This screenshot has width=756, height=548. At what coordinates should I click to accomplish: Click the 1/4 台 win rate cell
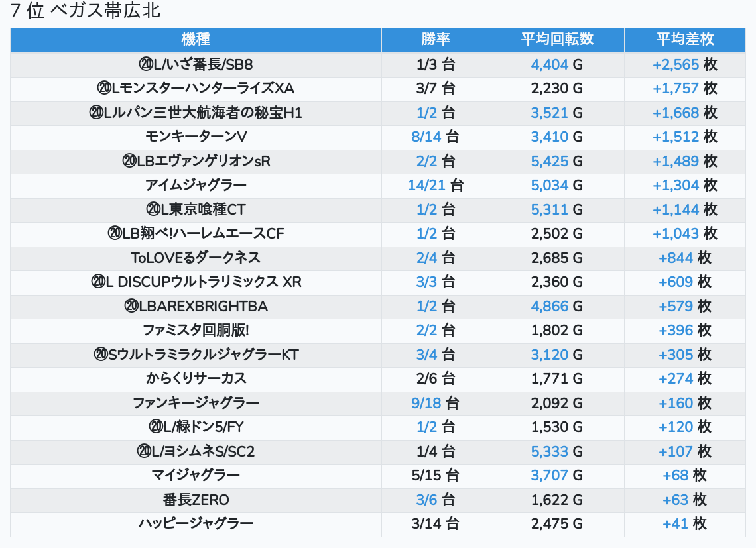click(436, 452)
